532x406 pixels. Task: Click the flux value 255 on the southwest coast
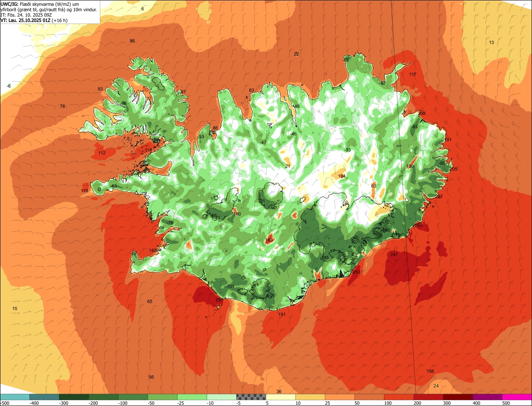pyautogui.click(x=219, y=300)
